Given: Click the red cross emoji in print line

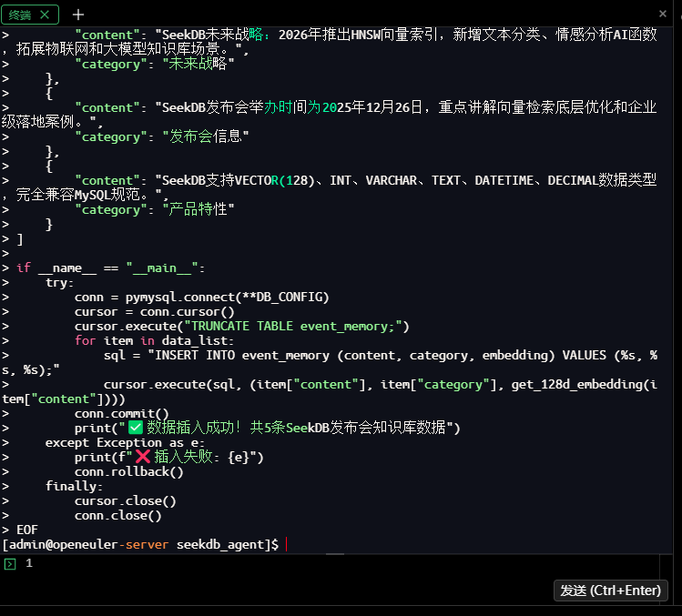Looking at the screenshot, I should coord(143,457).
